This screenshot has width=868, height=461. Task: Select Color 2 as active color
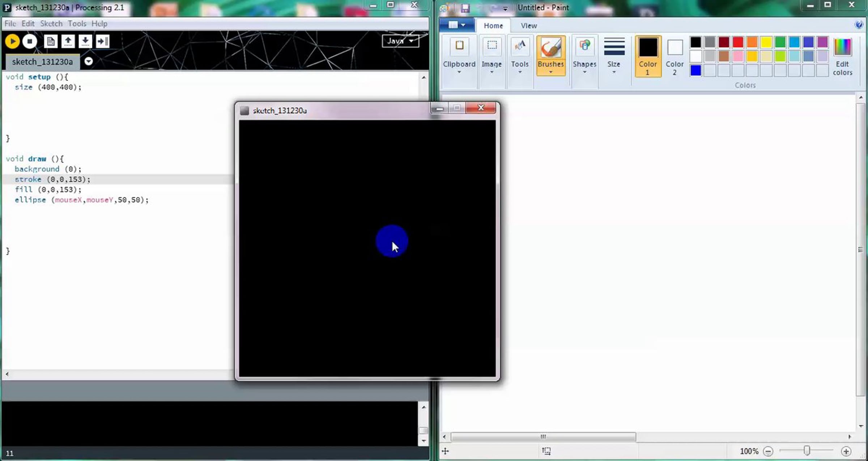click(x=675, y=56)
